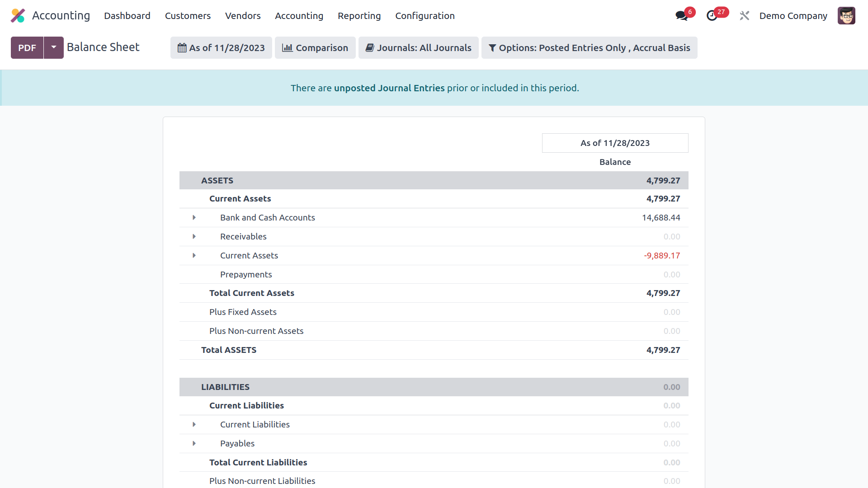The height and width of the screenshot is (488, 868).
Task: Open the user avatar menu
Action: (x=846, y=16)
